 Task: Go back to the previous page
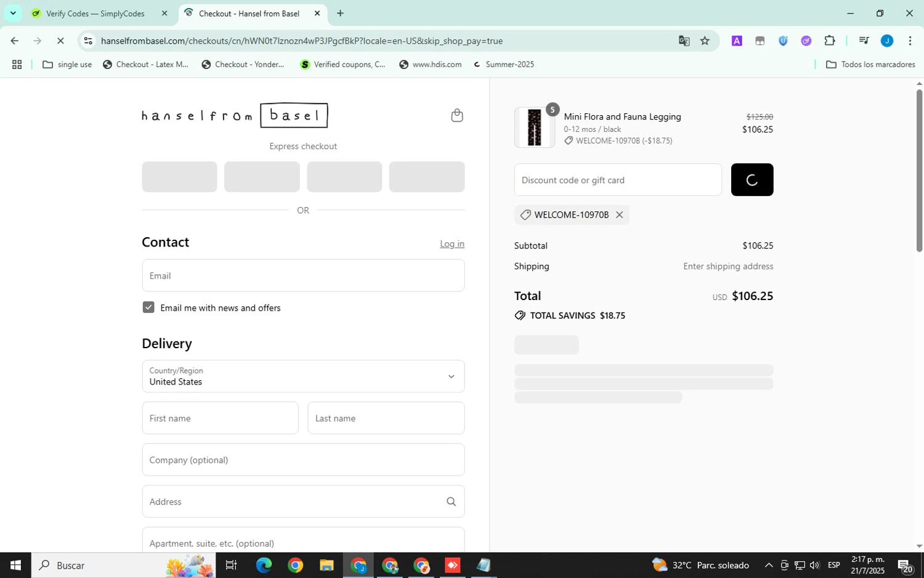(x=14, y=41)
